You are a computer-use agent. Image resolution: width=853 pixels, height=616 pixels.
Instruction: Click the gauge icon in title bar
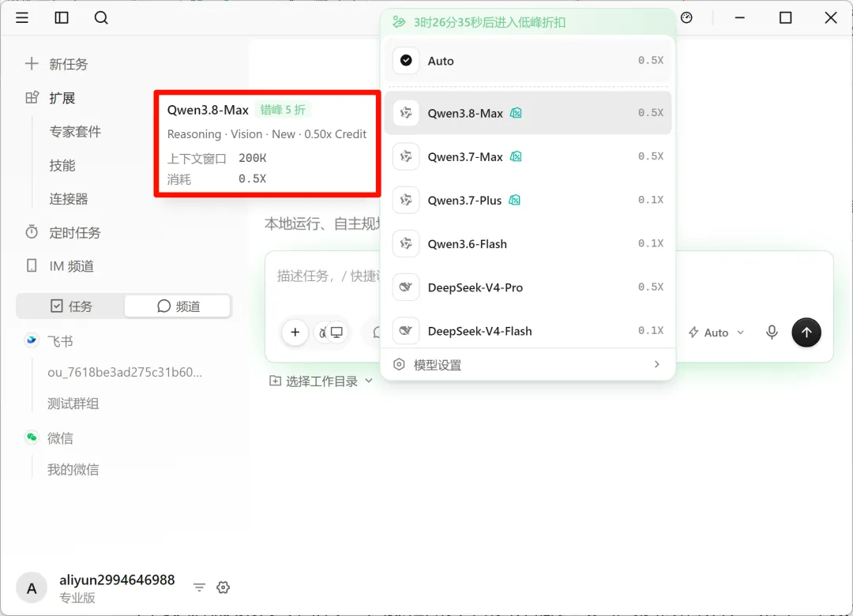coord(686,18)
